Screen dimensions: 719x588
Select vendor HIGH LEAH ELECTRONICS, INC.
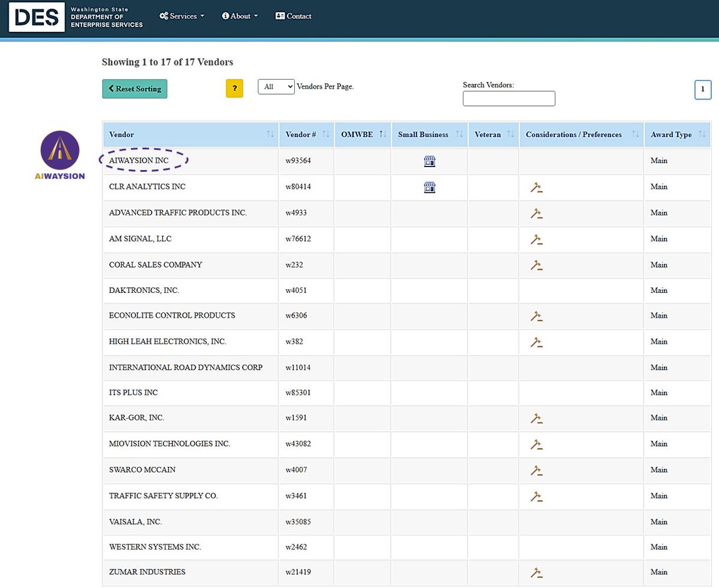pos(168,341)
